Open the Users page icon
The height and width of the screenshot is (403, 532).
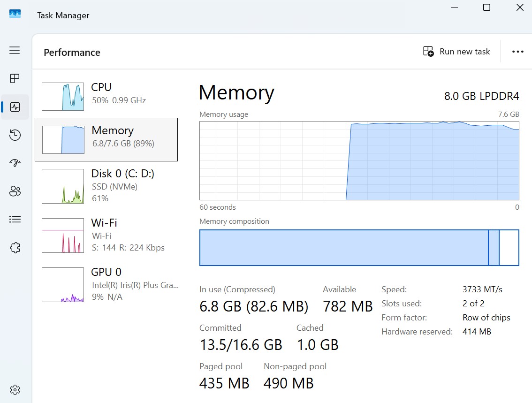click(x=15, y=191)
